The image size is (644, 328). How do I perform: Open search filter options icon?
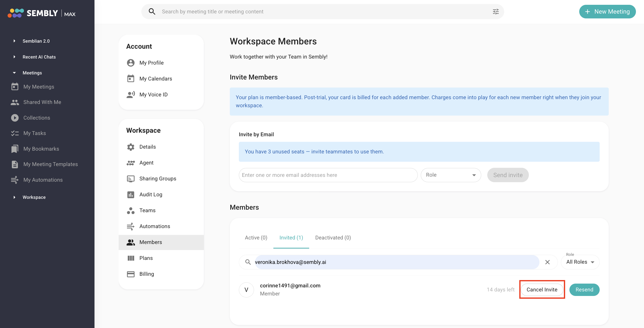coord(496,12)
